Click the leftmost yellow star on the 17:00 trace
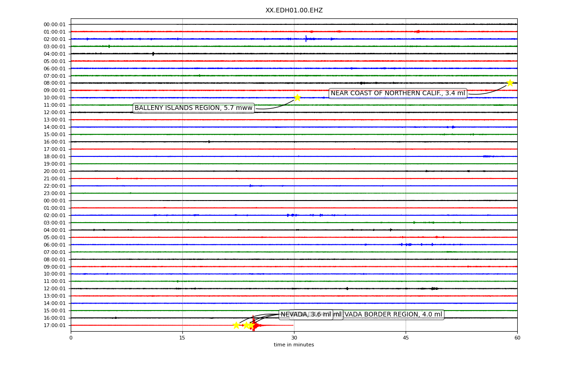 coord(236,325)
